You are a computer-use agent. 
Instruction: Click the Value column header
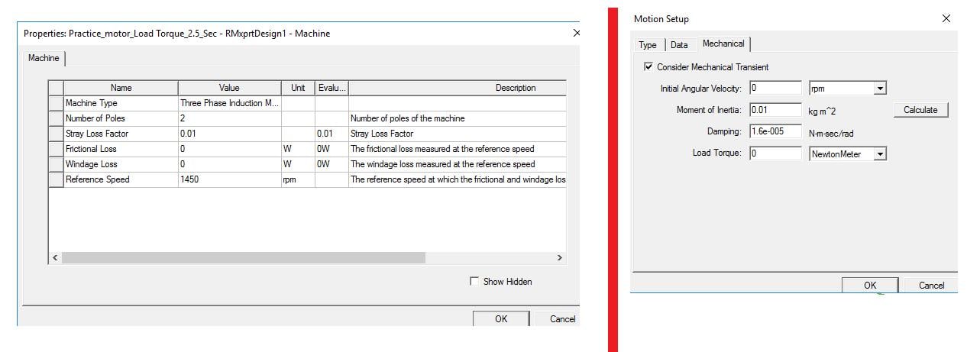tap(229, 88)
